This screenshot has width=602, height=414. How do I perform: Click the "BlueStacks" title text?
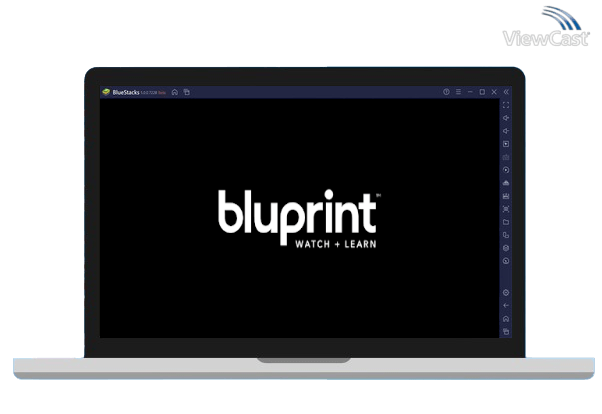click(126, 92)
